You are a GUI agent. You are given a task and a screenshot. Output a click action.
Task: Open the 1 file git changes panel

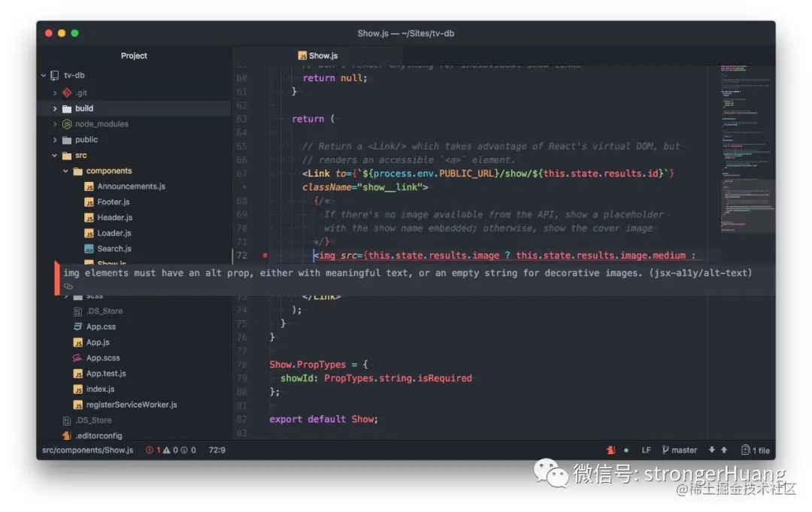point(756,450)
